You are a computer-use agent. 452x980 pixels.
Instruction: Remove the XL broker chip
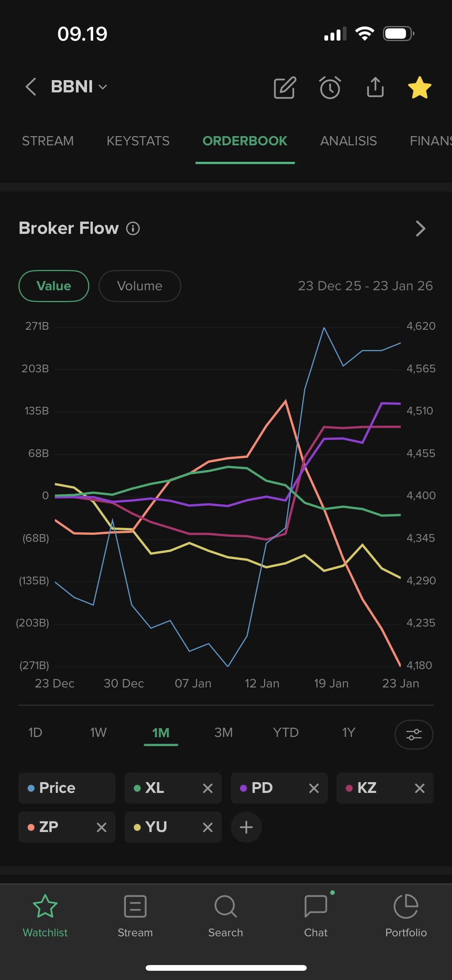tap(208, 788)
